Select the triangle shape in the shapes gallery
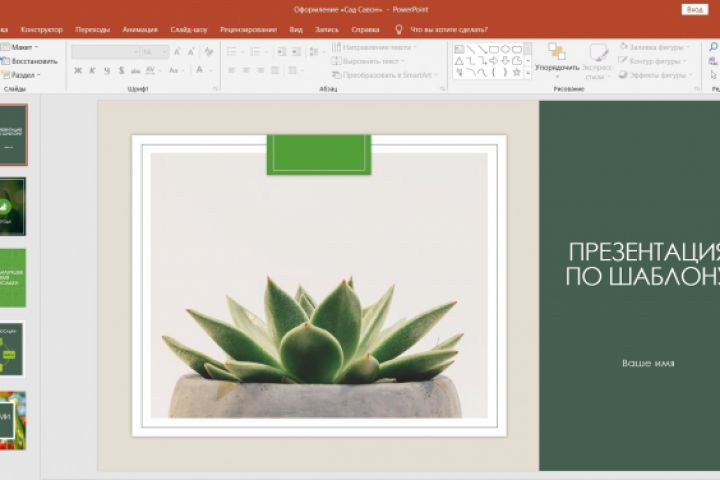Viewport: 720px width, 480px height. coord(459,61)
